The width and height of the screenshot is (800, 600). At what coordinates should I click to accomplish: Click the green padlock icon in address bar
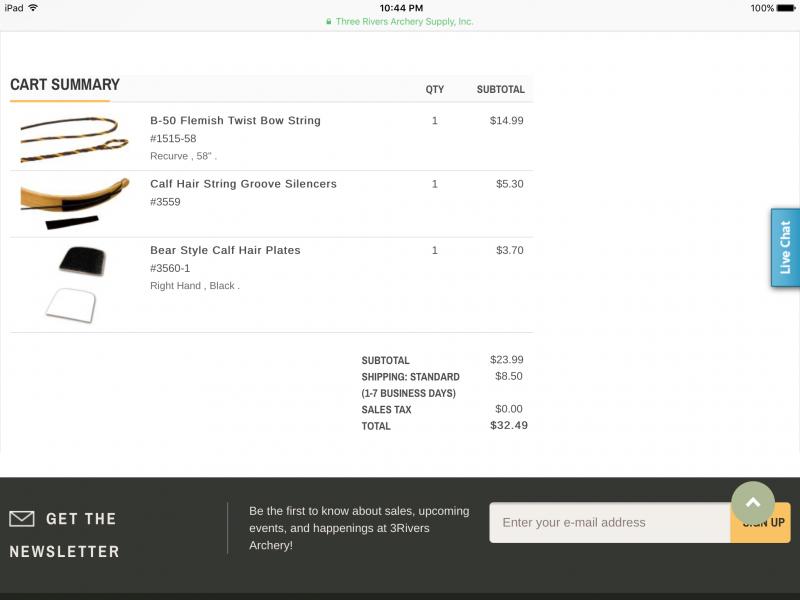pyautogui.click(x=329, y=21)
